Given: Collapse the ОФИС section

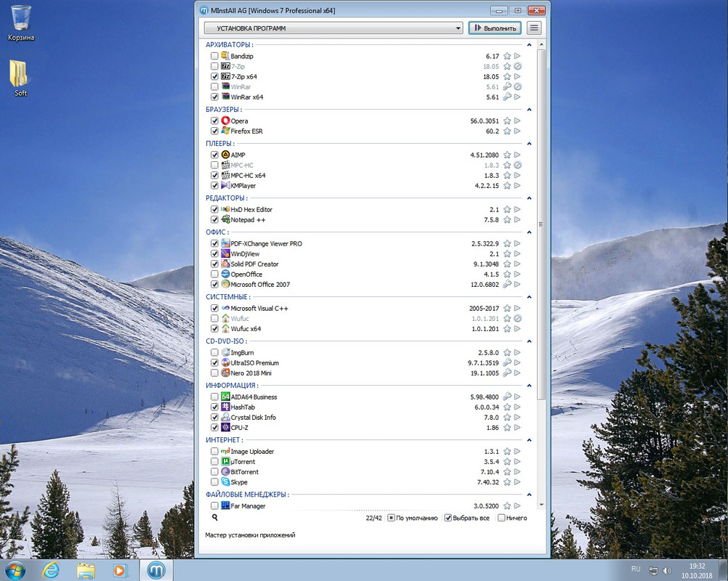Looking at the screenshot, I should (529, 232).
